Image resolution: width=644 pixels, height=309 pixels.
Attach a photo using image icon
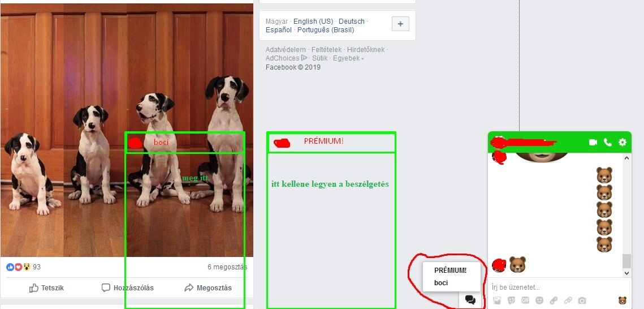(x=497, y=301)
